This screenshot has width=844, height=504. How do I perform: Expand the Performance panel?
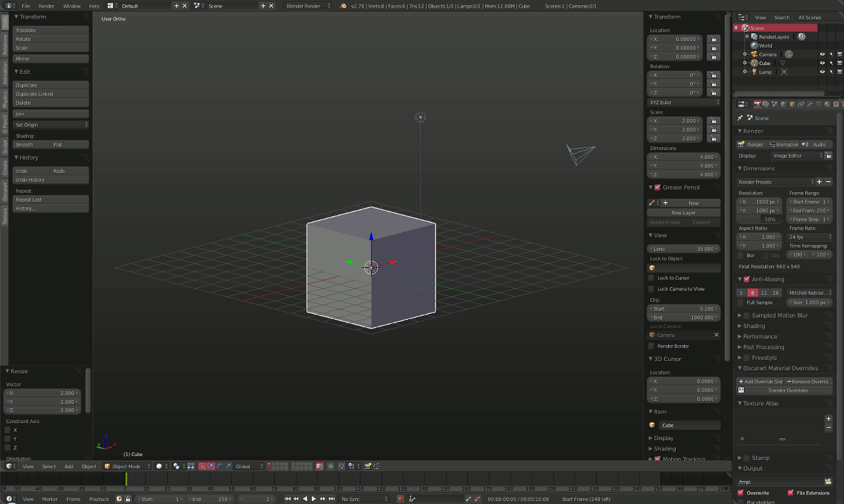coord(760,336)
